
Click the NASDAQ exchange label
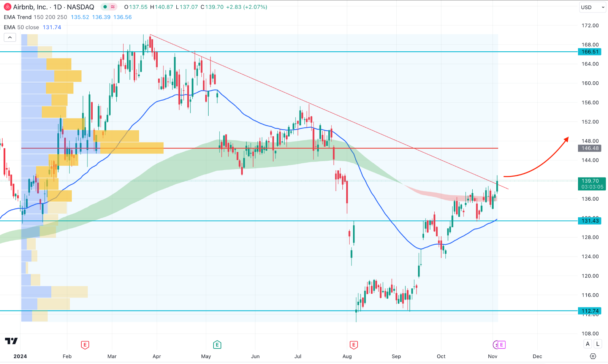pyautogui.click(x=81, y=7)
